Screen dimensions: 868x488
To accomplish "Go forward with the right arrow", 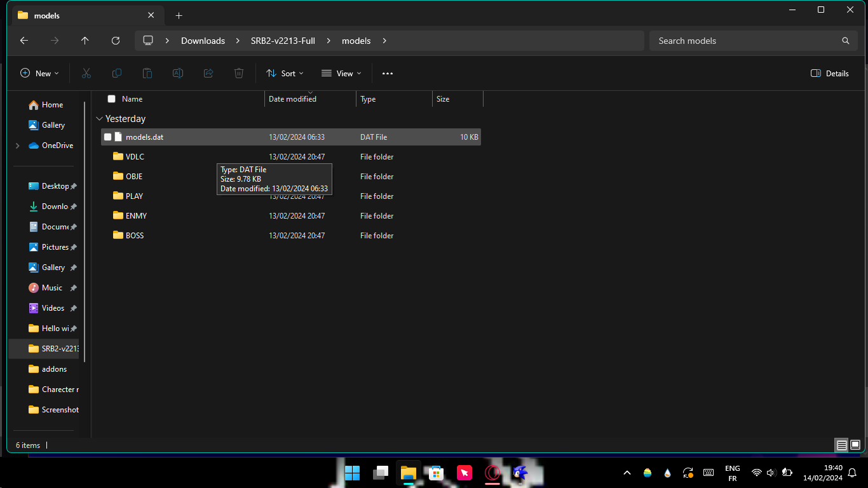I will [55, 41].
